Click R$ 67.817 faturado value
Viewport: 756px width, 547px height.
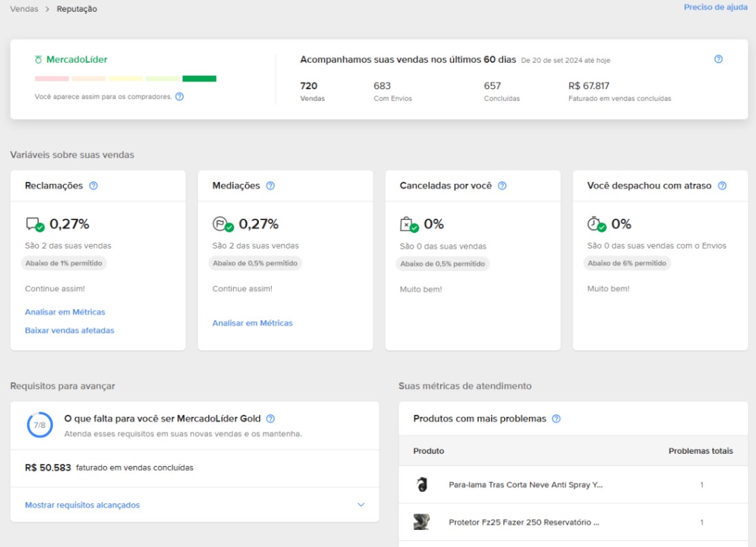click(588, 86)
